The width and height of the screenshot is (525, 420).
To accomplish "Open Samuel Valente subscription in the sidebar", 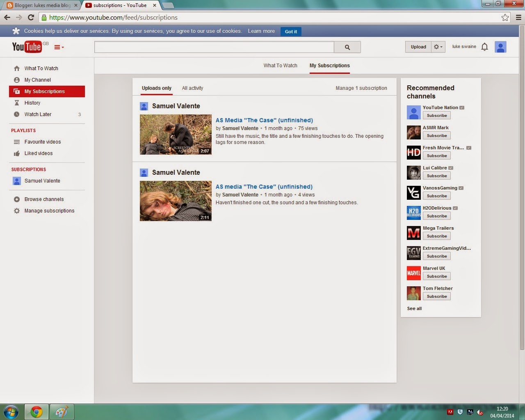I will point(42,181).
